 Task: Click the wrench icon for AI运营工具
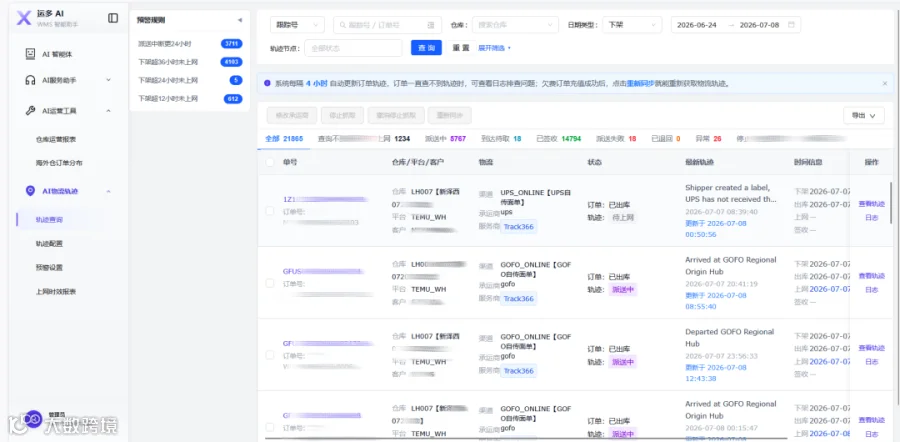click(x=30, y=111)
